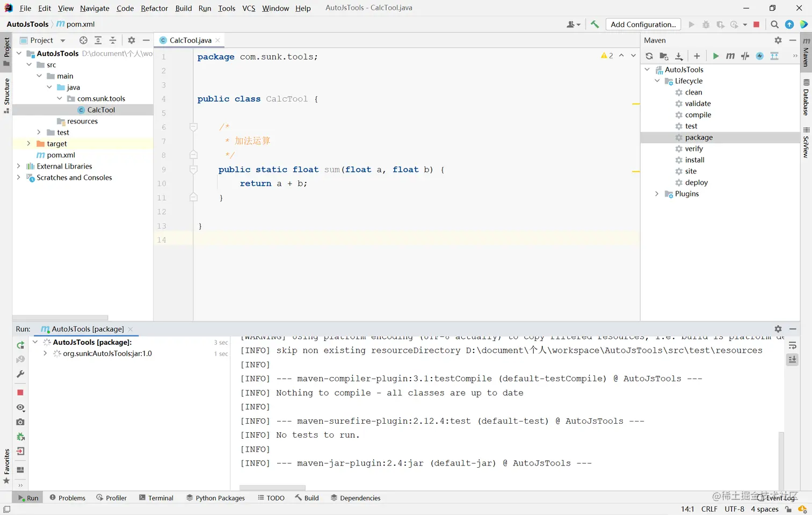Viewport: 812px width, 515px height.
Task: Toggle soft-wrap in Run console
Action: pos(792,346)
